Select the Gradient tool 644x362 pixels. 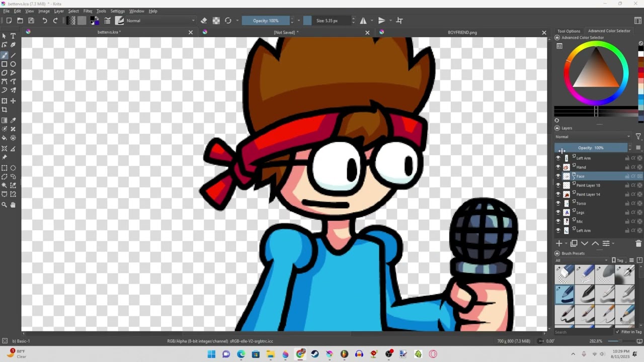pyautogui.click(x=5, y=121)
